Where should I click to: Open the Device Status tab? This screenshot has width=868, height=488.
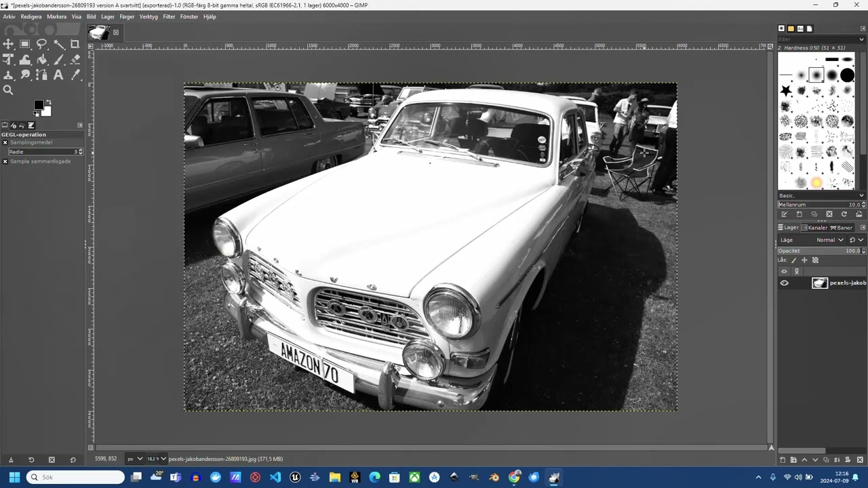tap(14, 125)
